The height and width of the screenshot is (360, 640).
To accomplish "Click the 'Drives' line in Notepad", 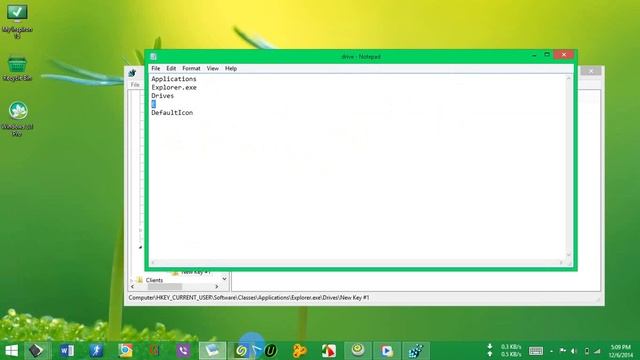I will click(x=162, y=96).
